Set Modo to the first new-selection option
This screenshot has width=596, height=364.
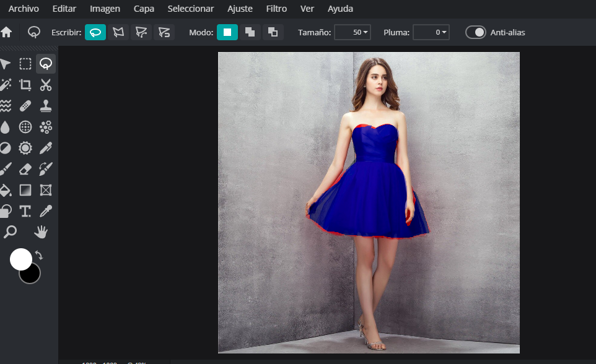227,32
